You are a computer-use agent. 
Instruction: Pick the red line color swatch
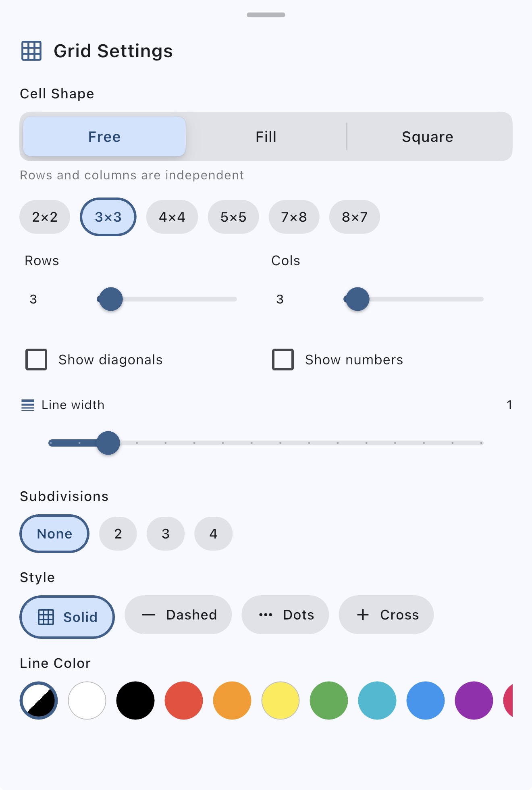183,701
